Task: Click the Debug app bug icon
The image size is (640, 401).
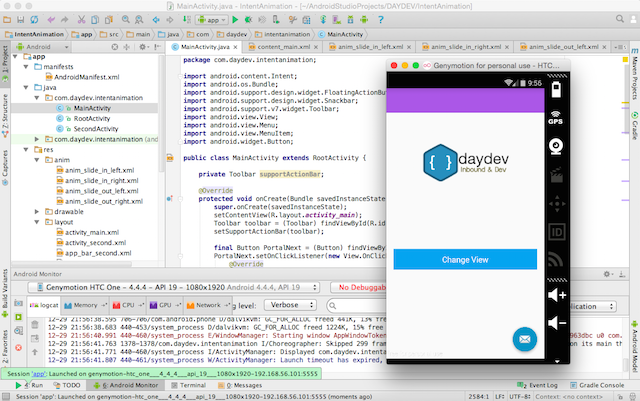Action: click(248, 20)
